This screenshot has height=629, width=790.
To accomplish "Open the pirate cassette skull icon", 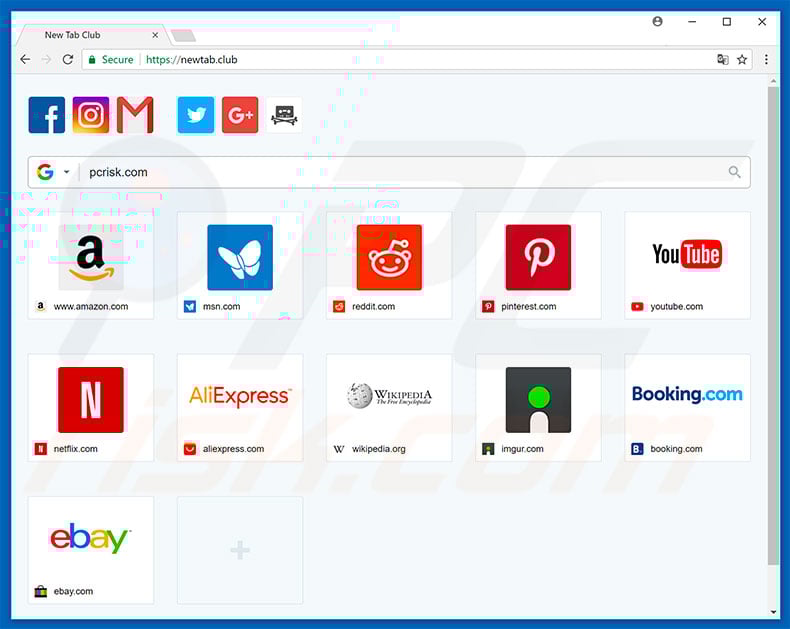I will [284, 115].
